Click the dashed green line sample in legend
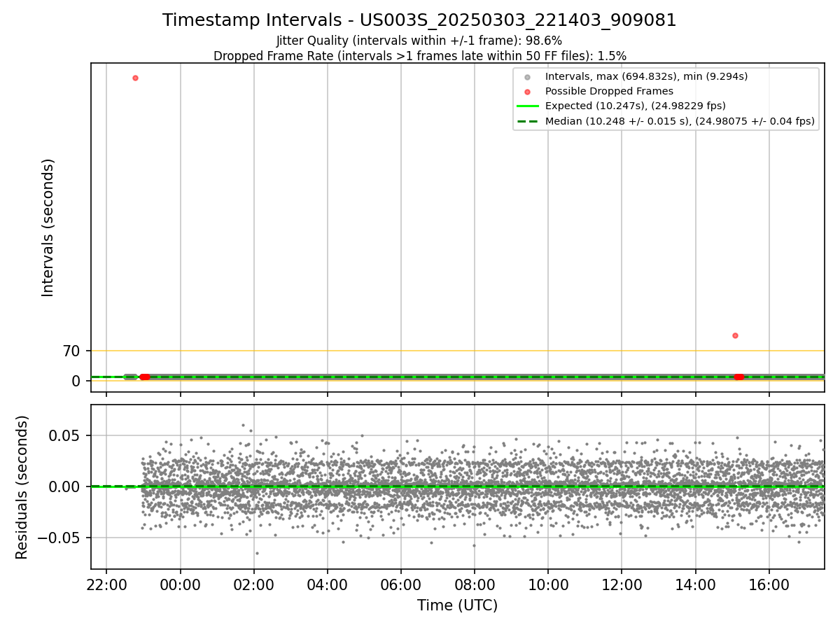The width and height of the screenshot is (840, 630). [x=527, y=121]
